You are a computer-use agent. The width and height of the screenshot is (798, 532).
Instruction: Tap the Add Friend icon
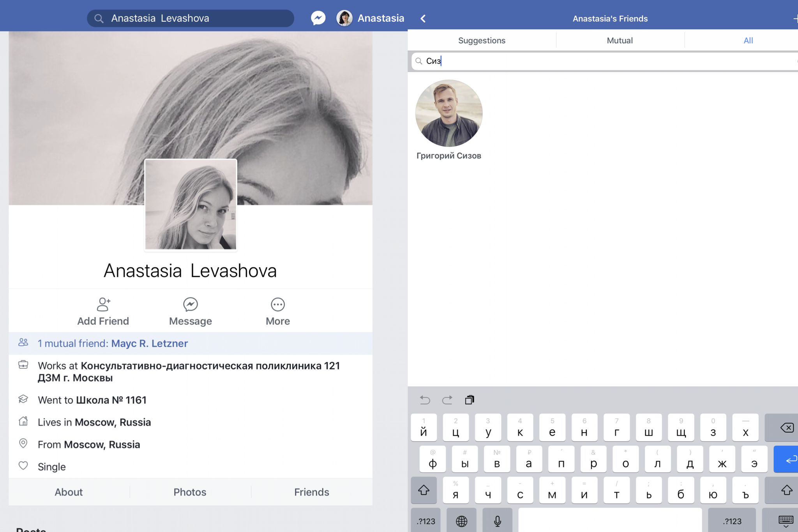coord(103,304)
